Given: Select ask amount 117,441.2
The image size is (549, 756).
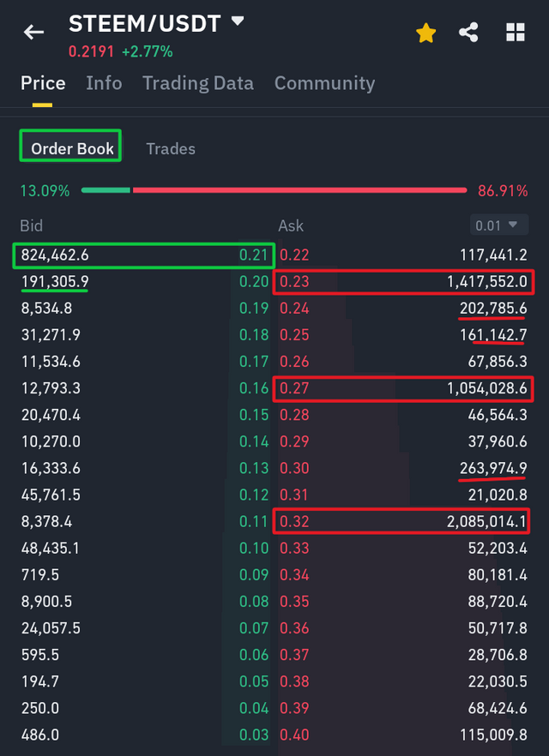Looking at the screenshot, I should [x=493, y=255].
